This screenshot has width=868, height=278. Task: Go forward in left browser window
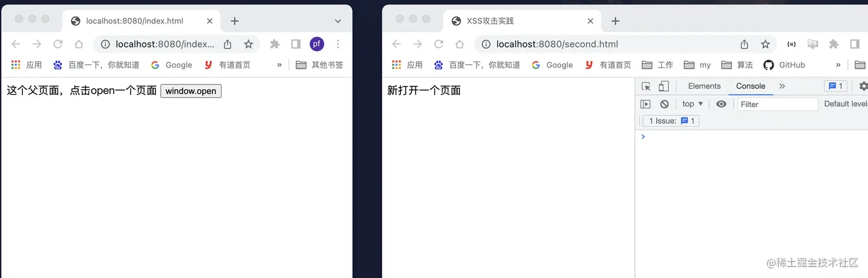coord(37,44)
